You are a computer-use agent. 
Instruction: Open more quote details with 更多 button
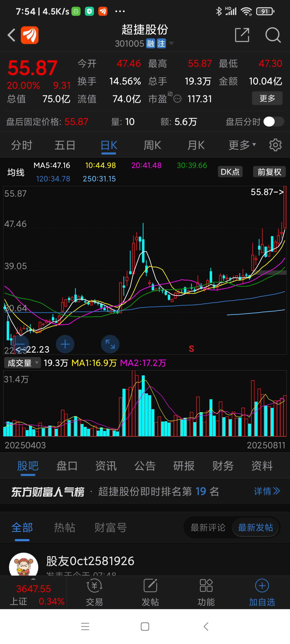(x=267, y=98)
